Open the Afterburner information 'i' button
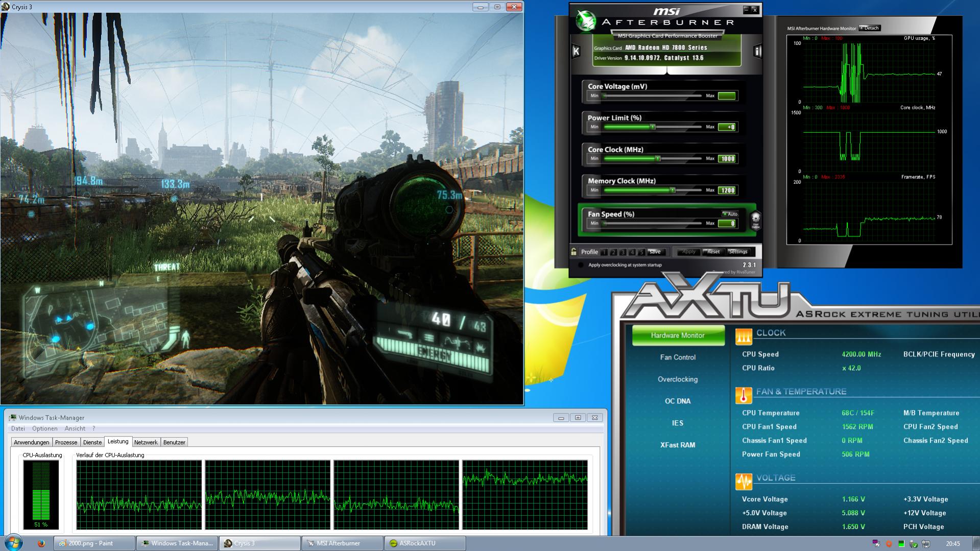The width and height of the screenshot is (980, 551). coord(757,51)
